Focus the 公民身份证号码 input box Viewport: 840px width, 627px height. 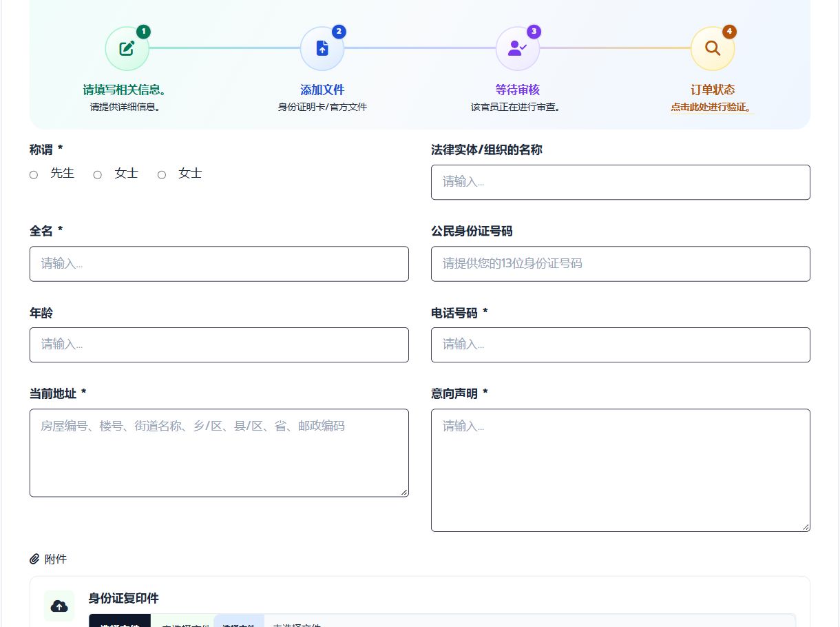[620, 264]
